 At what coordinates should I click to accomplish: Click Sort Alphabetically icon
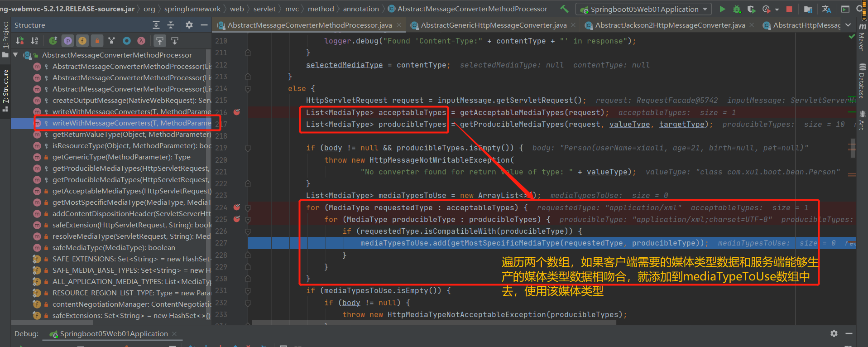coord(34,41)
